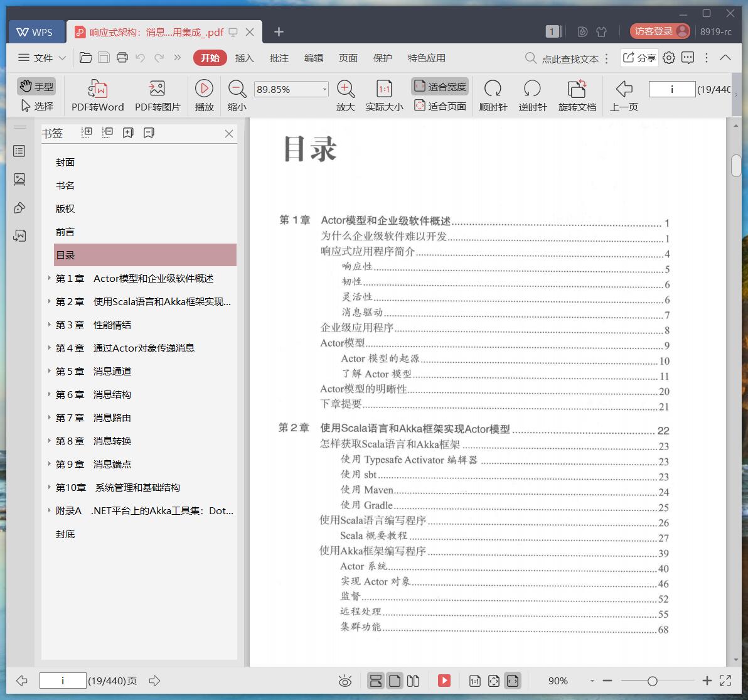Click the add bookmark icon
The image size is (748, 700).
point(128,132)
